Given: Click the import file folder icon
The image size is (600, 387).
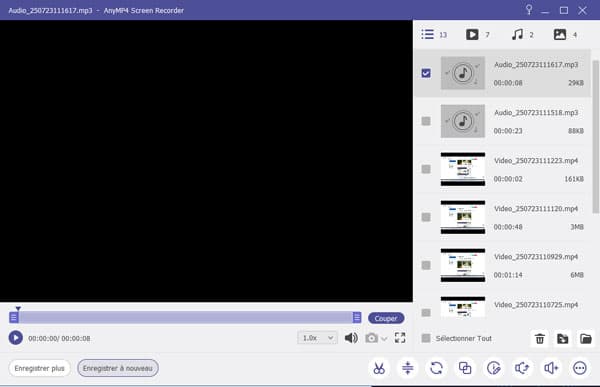Looking at the screenshot, I should pos(562,338).
